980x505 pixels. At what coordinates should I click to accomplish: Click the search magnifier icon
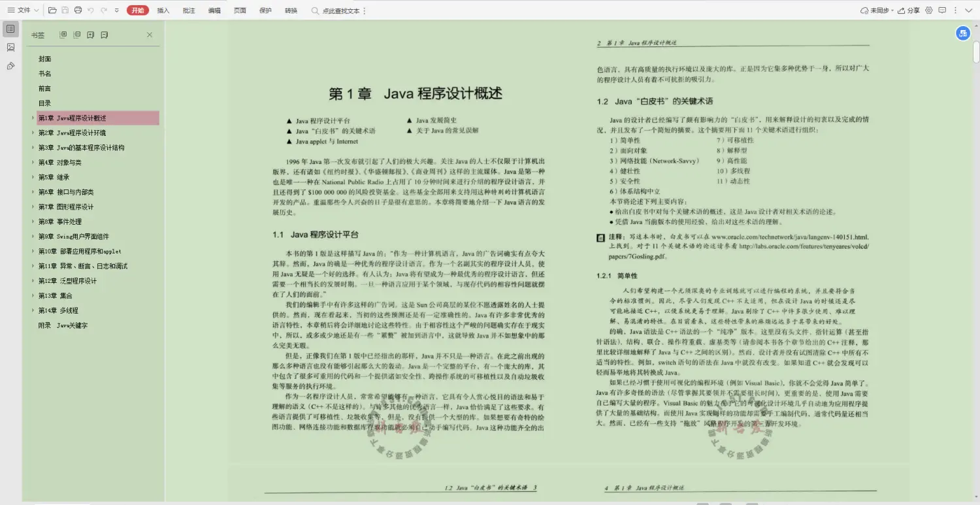(x=315, y=10)
